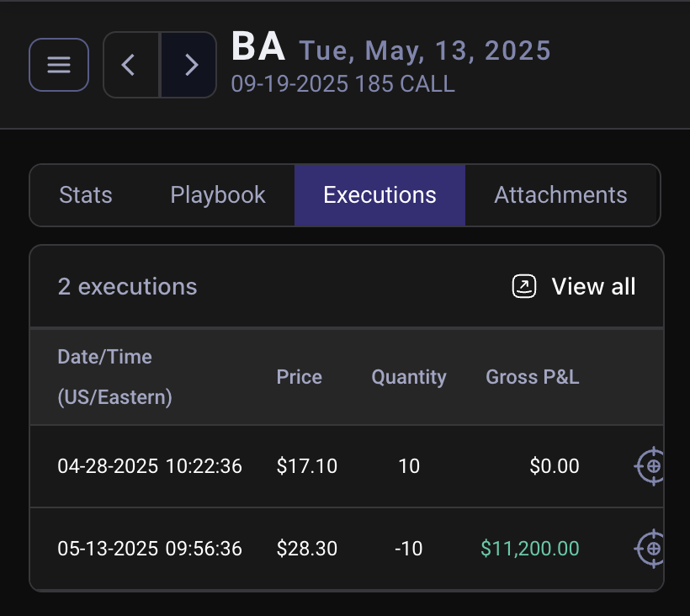Click the quantity 10 cell
The height and width of the screenshot is (616, 690).
[x=409, y=466]
